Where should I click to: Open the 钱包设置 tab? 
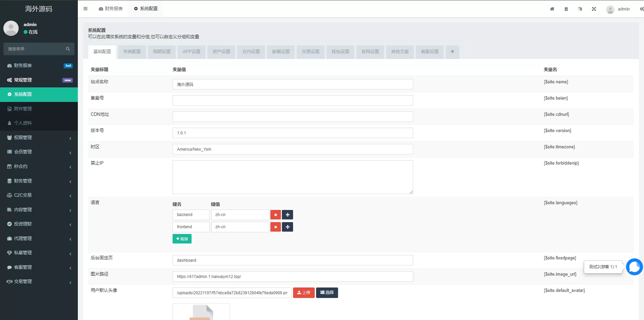click(x=340, y=52)
